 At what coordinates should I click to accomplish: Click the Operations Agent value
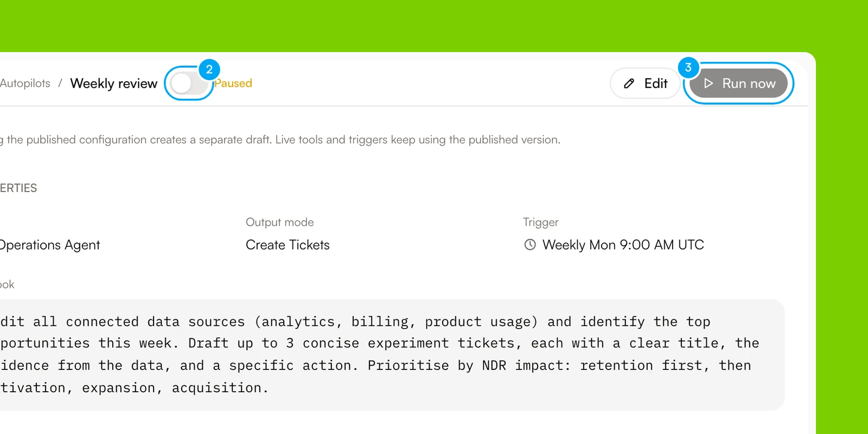click(50, 245)
